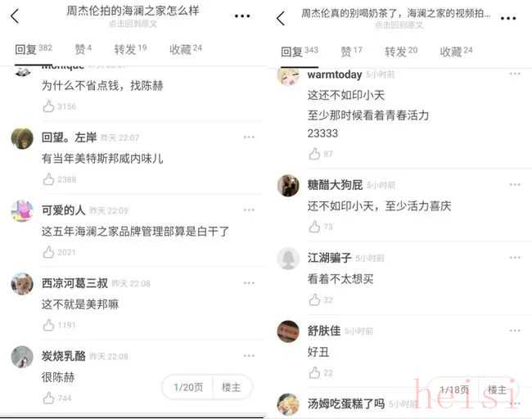Like the comment 为什么不省点钱，找陈赫
Screen dimensions: 532x419
tap(48, 106)
